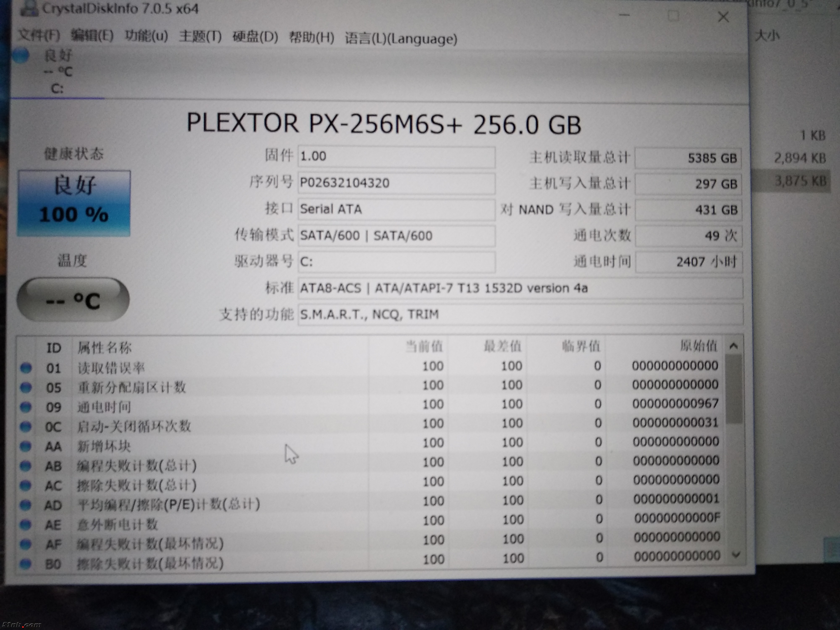Click the status dot for AE 意外断电计数
This screenshot has width=840, height=630.
point(26,524)
